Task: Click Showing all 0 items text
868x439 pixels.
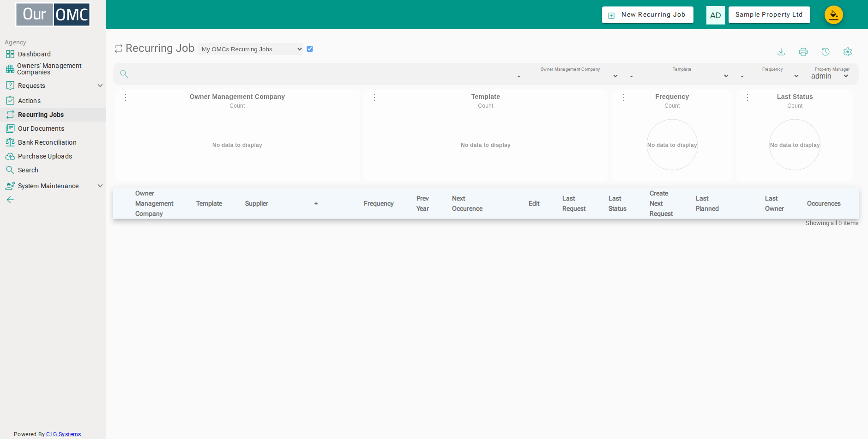Action: point(832,223)
